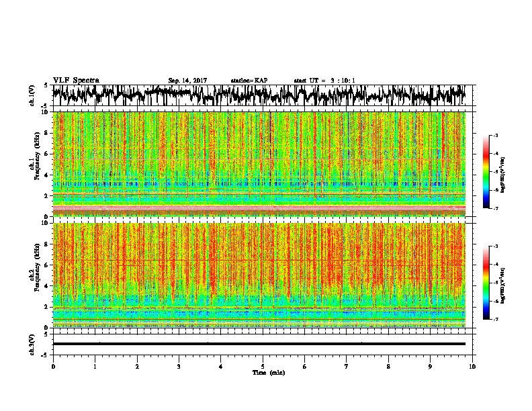This screenshot has width=532, height=411.
Task: Click the time axis tick label 8
Action: click(x=388, y=367)
